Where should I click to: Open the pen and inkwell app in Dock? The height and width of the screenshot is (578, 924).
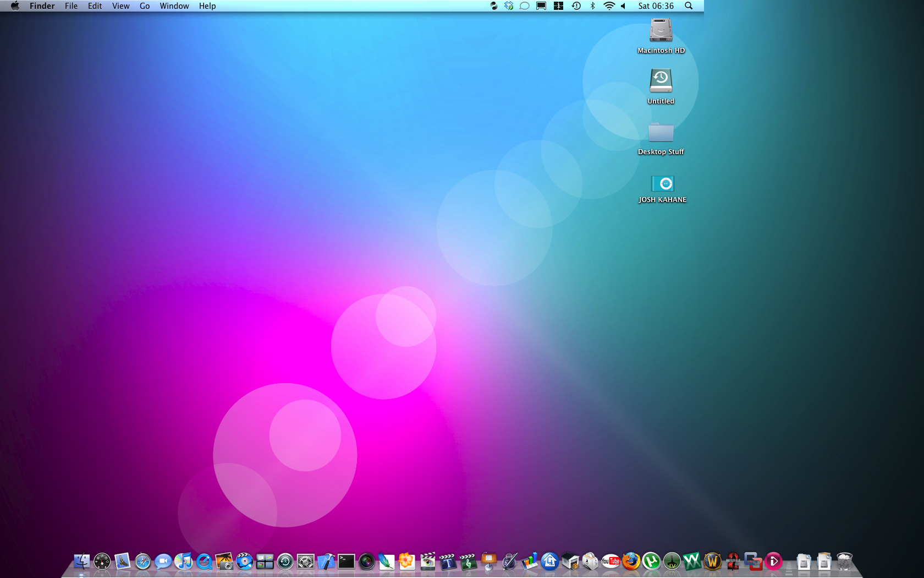pyautogui.click(x=509, y=561)
